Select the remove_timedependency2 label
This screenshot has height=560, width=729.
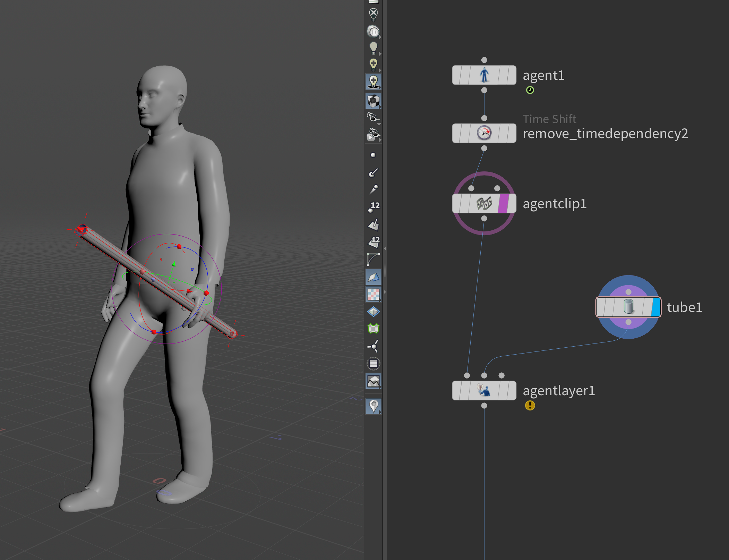(605, 134)
